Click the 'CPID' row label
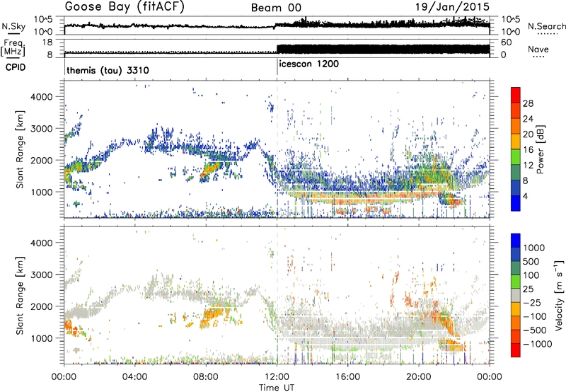Image resolution: width=566 pixels, height=392 pixels. (16, 67)
